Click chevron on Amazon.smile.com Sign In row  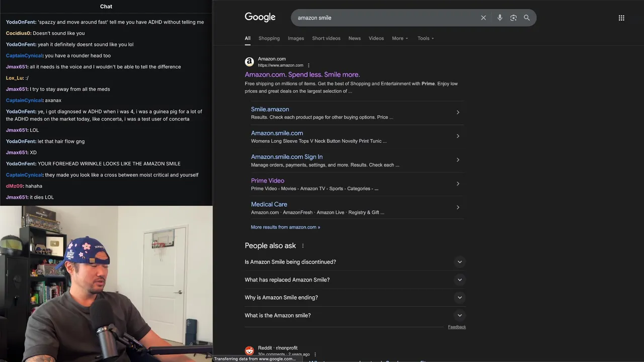click(x=458, y=160)
